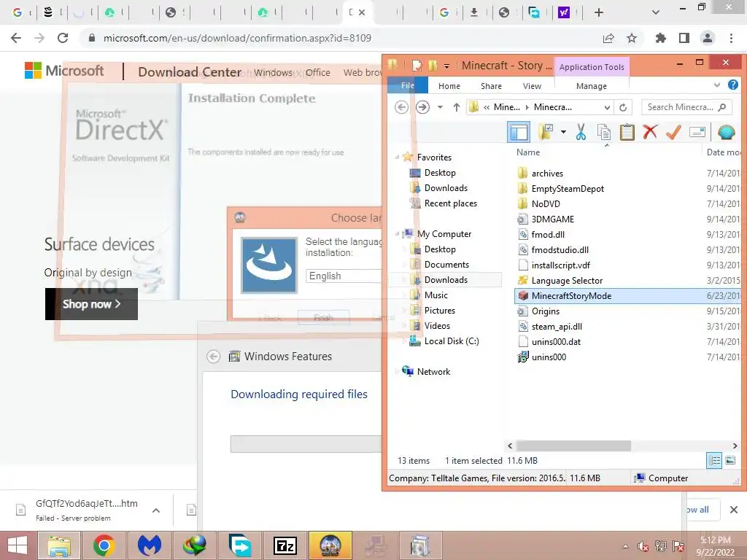The width and height of the screenshot is (747, 560).
Task: Open the Home ribbon tab
Action: (x=449, y=86)
